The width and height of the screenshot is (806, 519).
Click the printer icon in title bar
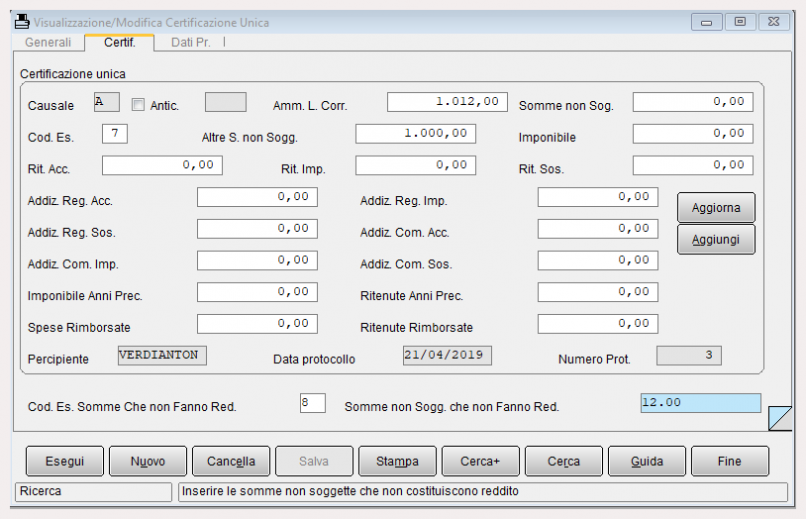click(x=22, y=22)
